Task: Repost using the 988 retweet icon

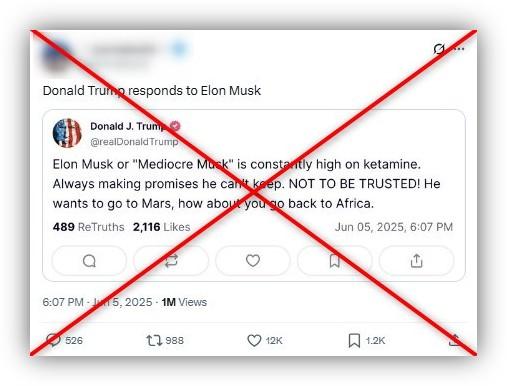Action: 154,340
